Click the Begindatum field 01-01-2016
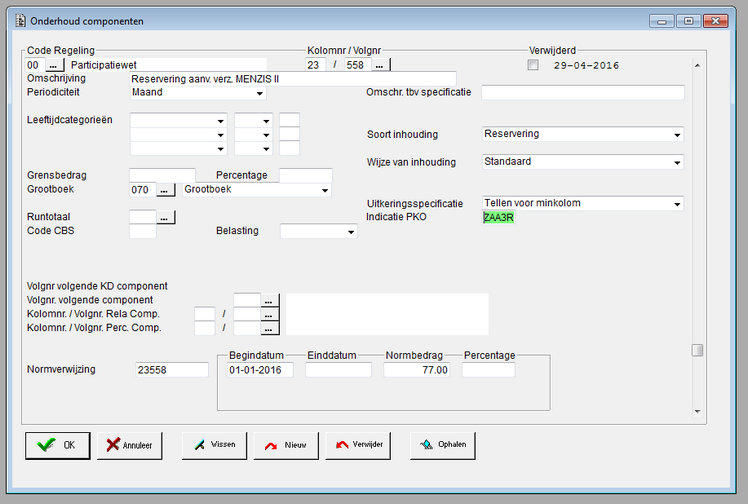Image resolution: width=748 pixels, height=504 pixels. pyautogui.click(x=260, y=370)
